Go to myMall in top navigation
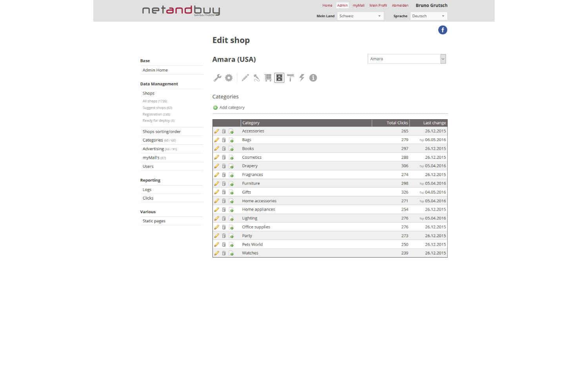Image resolution: width=588 pixels, height=392 pixels. [x=358, y=5]
